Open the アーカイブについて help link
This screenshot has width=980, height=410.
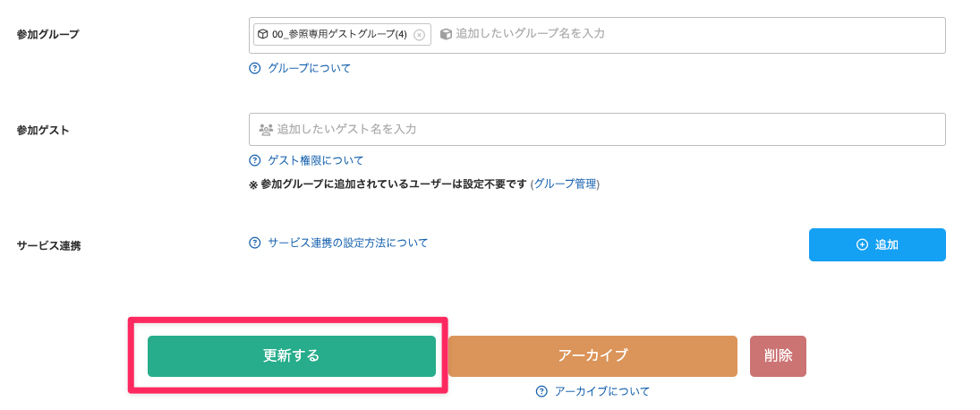(x=602, y=391)
